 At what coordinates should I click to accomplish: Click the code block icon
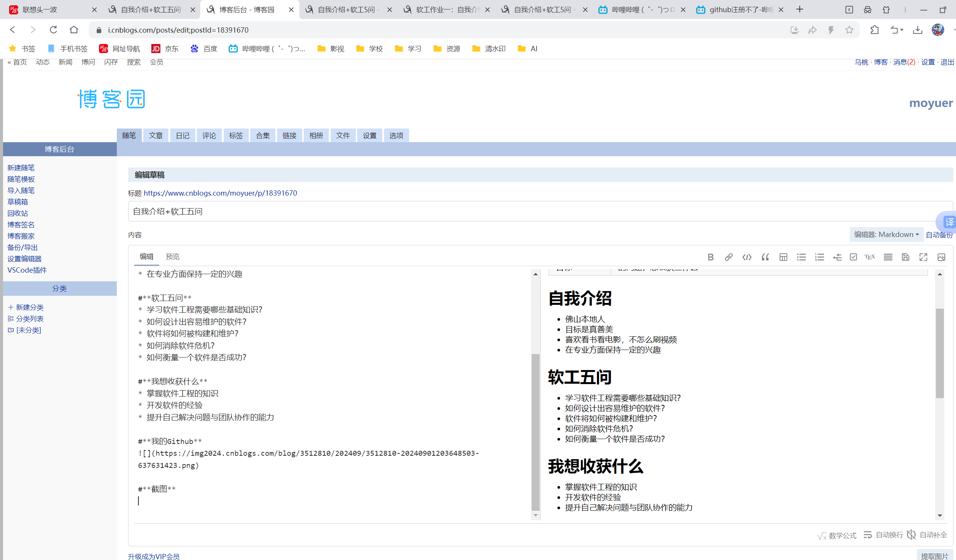(x=747, y=257)
